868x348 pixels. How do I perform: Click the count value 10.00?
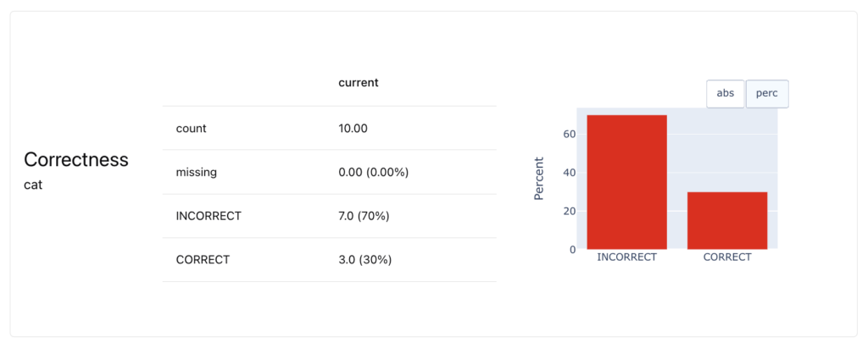pos(353,129)
